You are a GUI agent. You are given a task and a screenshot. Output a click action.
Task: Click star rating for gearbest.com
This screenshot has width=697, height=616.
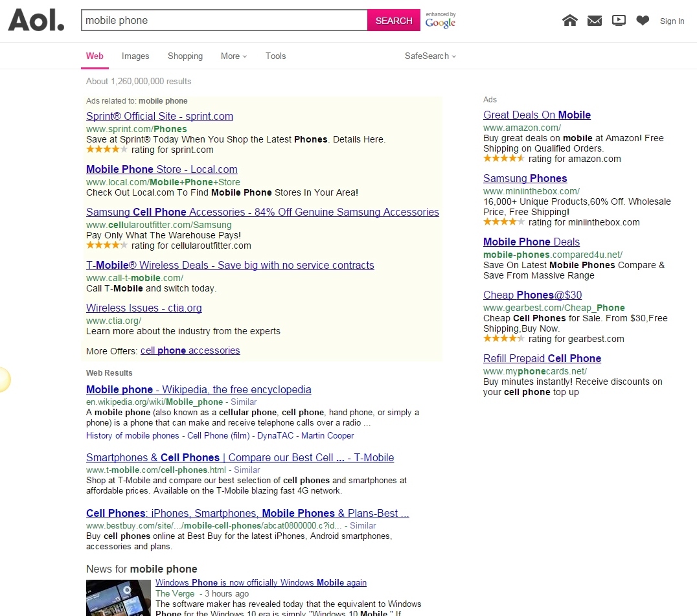pyautogui.click(x=504, y=339)
